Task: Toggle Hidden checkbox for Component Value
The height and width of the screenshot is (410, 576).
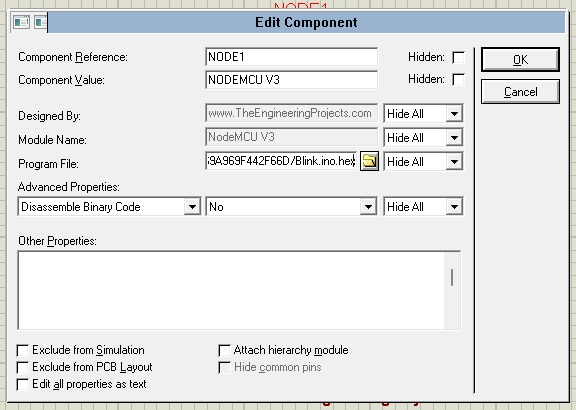Action: 458,79
